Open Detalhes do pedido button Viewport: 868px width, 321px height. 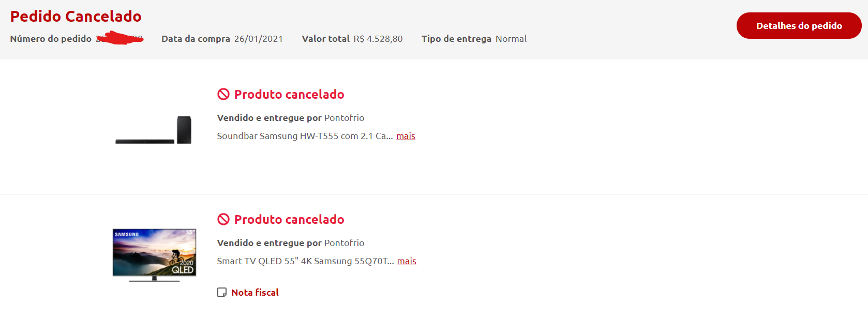(799, 26)
